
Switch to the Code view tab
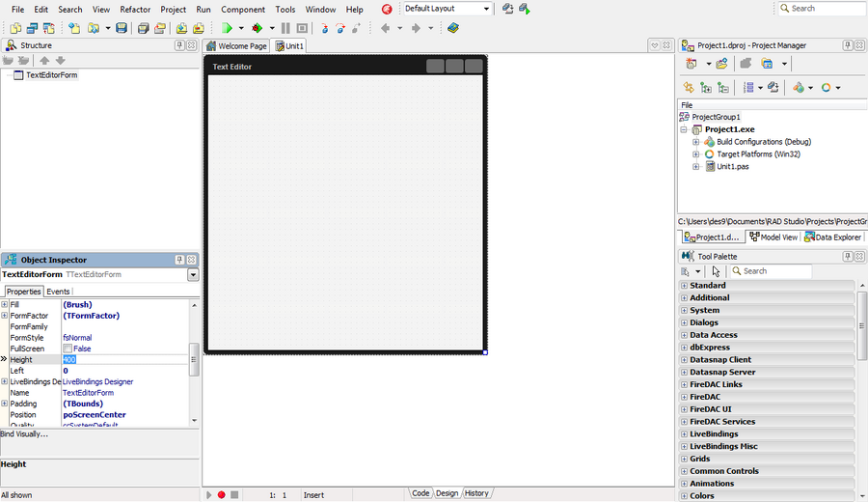coord(420,493)
